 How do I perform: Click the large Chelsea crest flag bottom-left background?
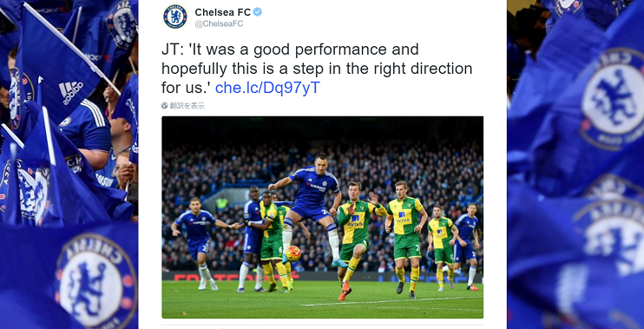coord(95,281)
